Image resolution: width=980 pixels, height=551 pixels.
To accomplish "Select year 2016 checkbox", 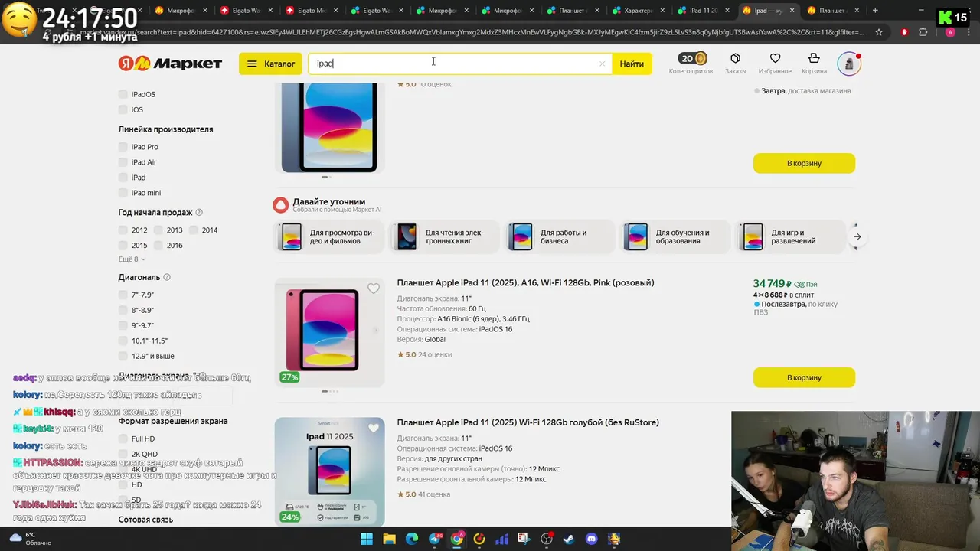I will coord(158,245).
